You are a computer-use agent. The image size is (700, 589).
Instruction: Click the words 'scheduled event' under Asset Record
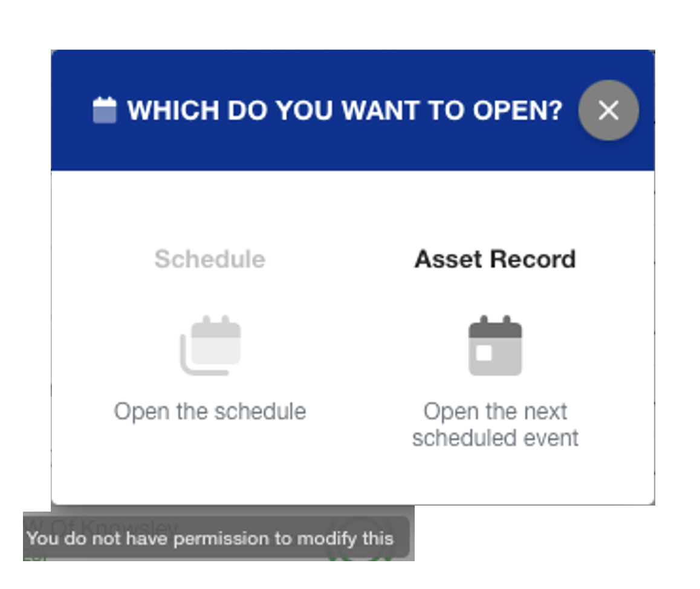[x=495, y=438]
